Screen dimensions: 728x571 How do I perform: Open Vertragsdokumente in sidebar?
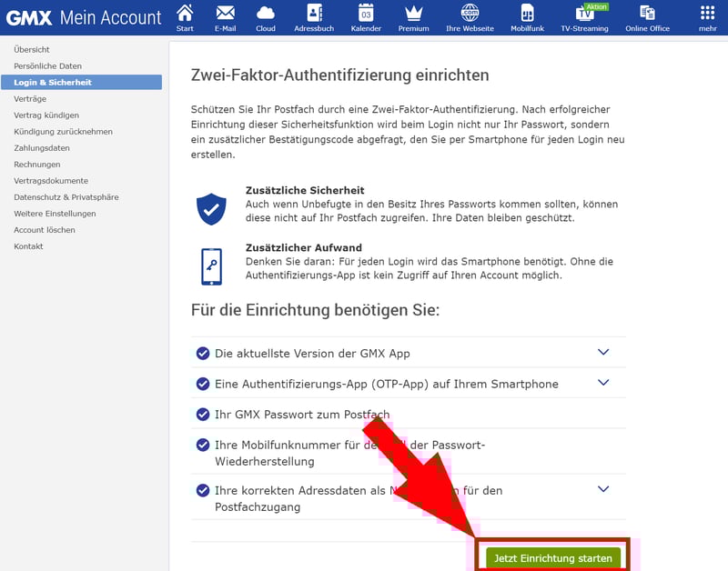click(51, 181)
